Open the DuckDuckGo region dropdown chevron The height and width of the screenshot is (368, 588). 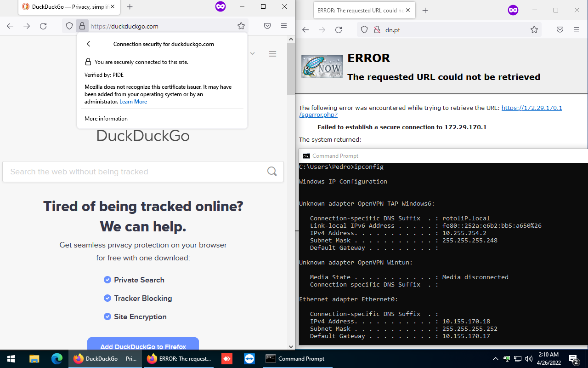point(252,53)
